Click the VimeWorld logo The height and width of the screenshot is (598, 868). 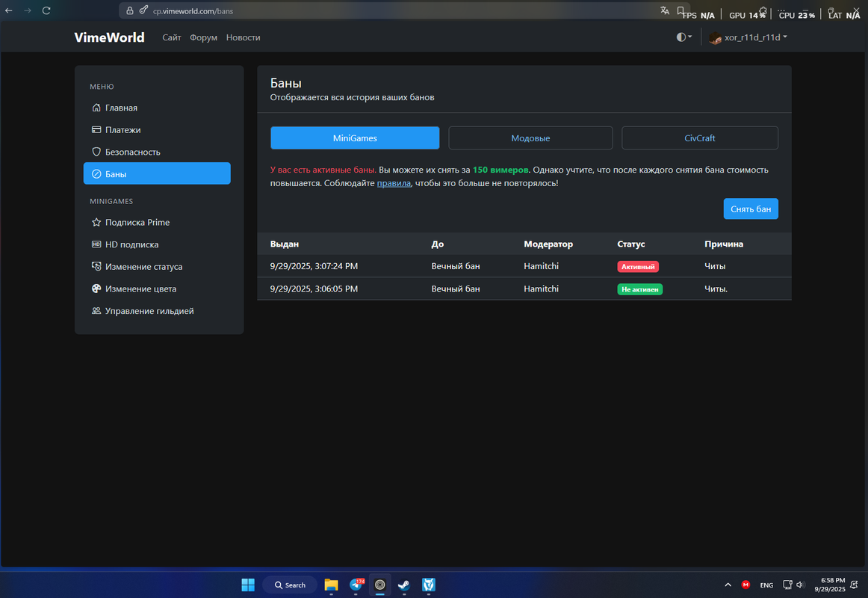(x=110, y=37)
